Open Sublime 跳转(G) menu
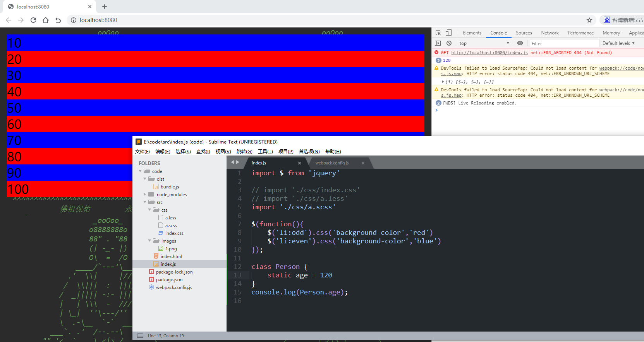 click(x=244, y=152)
